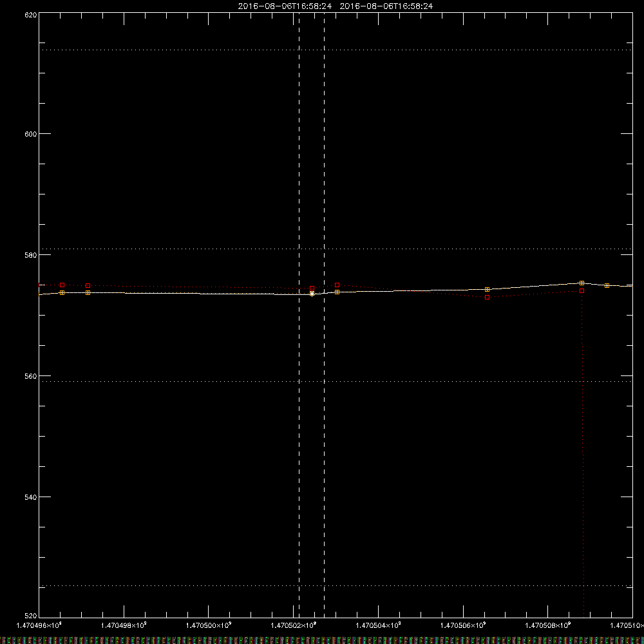Viewport: 644px width, 644px height.
Task: Click the y-axis label 620
Action: point(31,15)
